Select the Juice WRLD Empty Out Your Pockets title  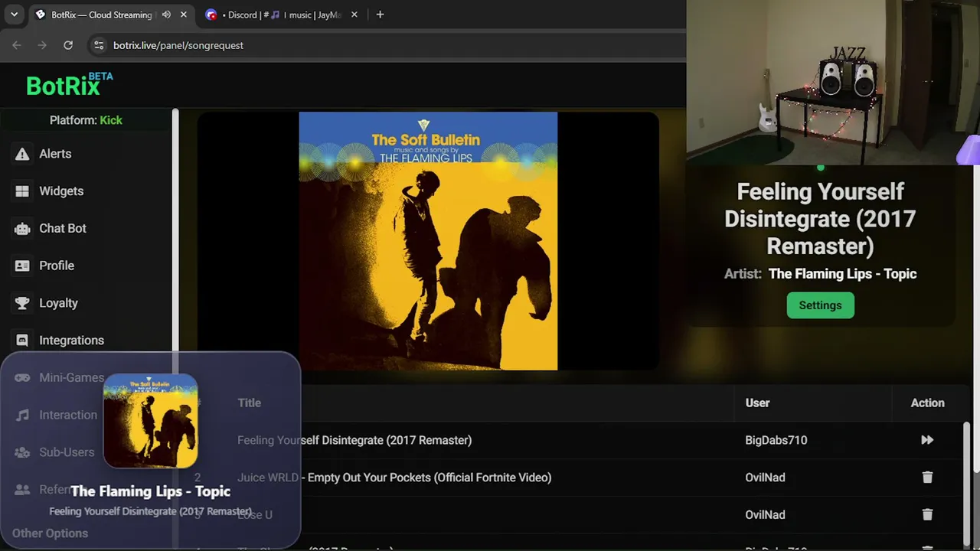coord(394,478)
